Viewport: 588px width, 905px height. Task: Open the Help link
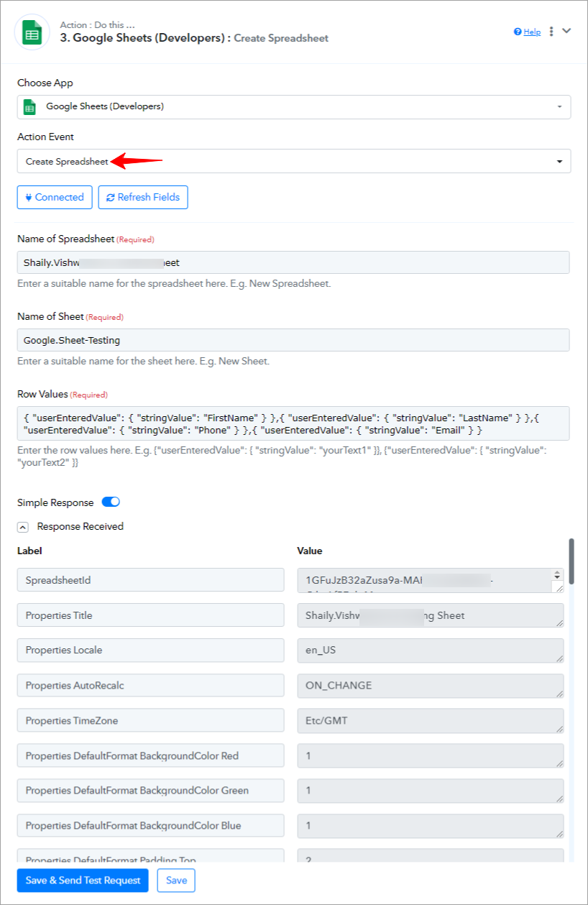527,32
